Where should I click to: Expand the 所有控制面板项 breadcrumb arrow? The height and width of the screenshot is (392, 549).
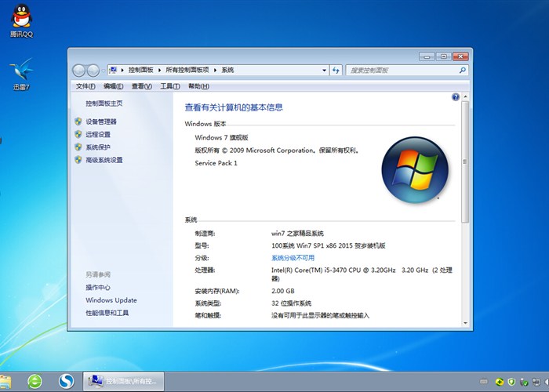click(216, 70)
